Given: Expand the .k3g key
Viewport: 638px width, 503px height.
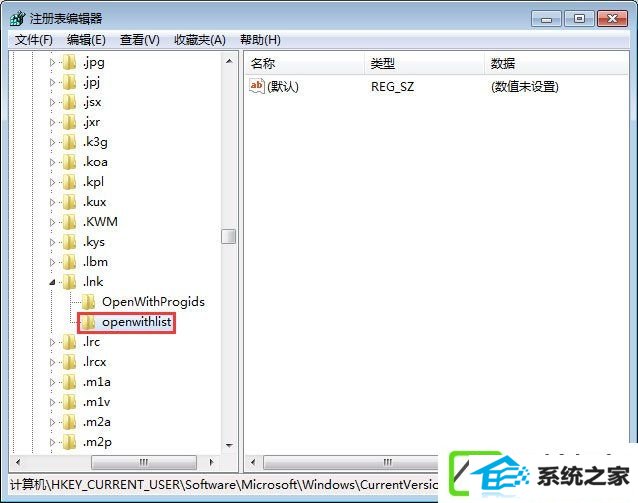Looking at the screenshot, I should coord(52,142).
